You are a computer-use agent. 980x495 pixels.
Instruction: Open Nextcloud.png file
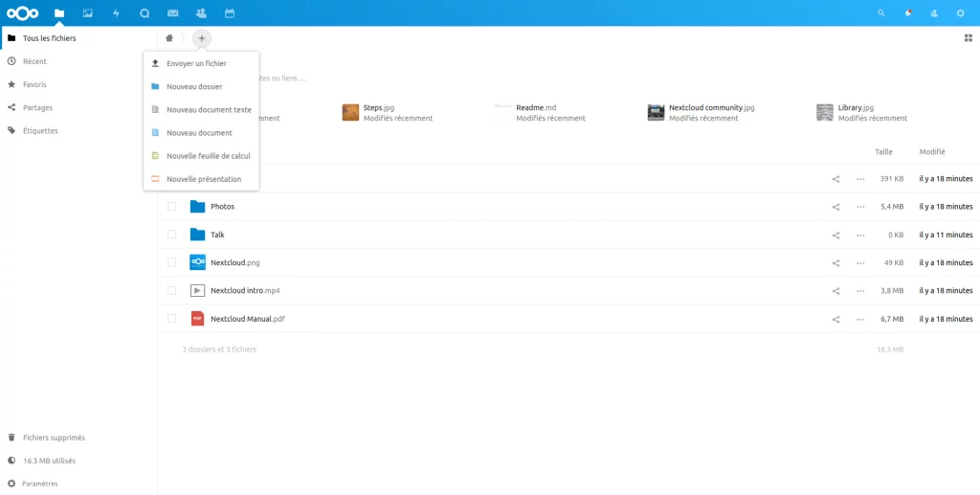tap(235, 262)
